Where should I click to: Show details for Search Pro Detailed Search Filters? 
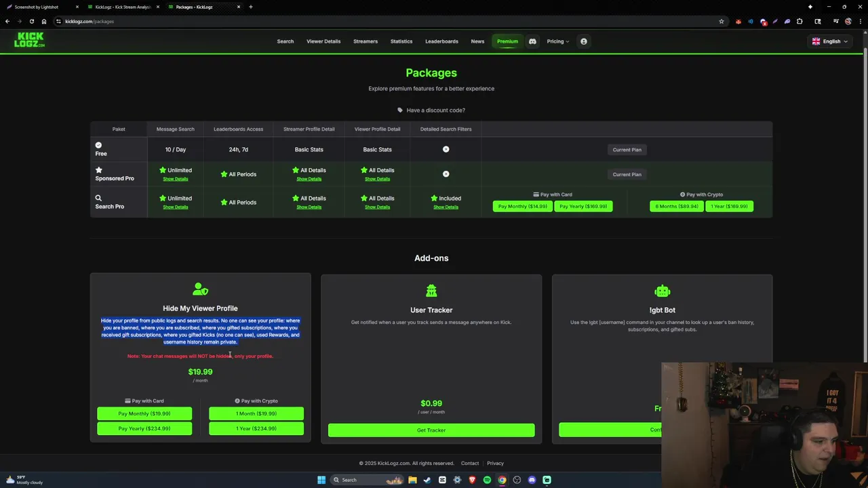[x=446, y=207]
